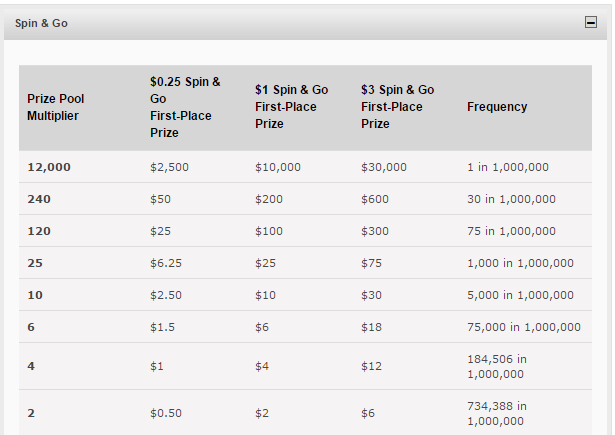Click the $600 prize value
The width and height of the screenshot is (615, 435).
[375, 199]
